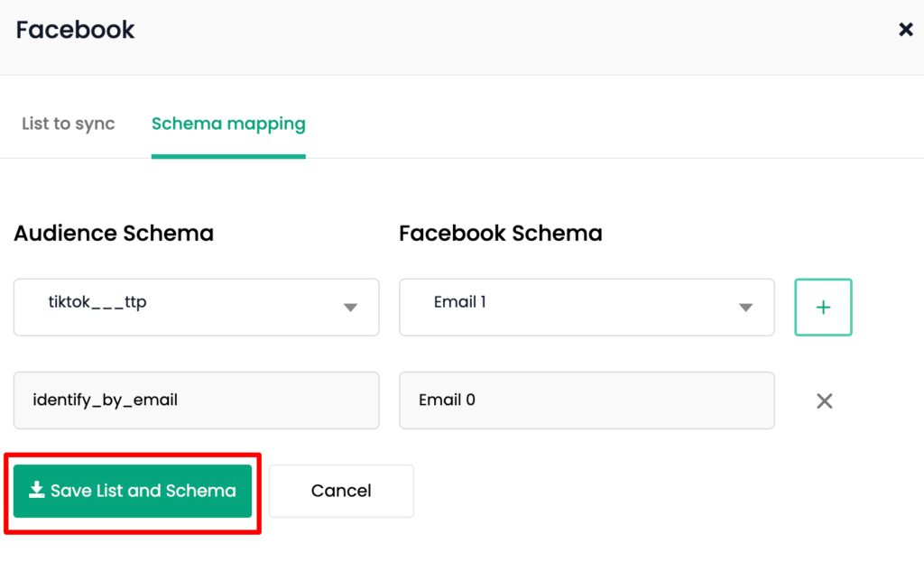Remove the identify_by_email mapping row
Viewport: 924px width, 571px height.
click(825, 401)
